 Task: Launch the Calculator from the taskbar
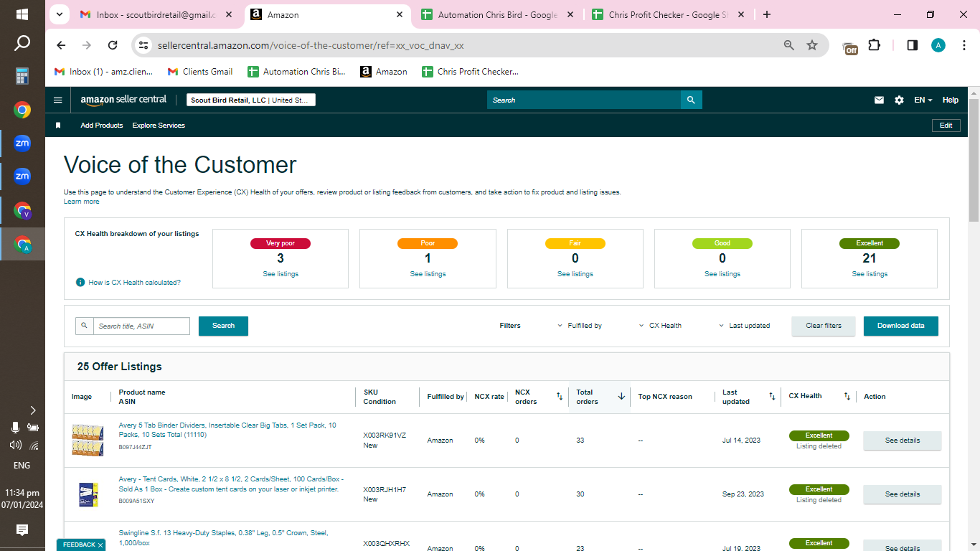pos(22,76)
